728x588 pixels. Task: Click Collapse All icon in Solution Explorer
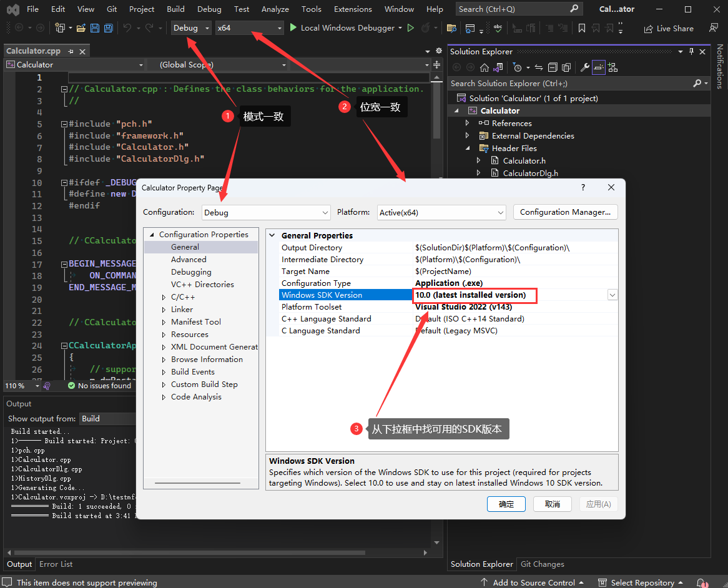pos(553,68)
